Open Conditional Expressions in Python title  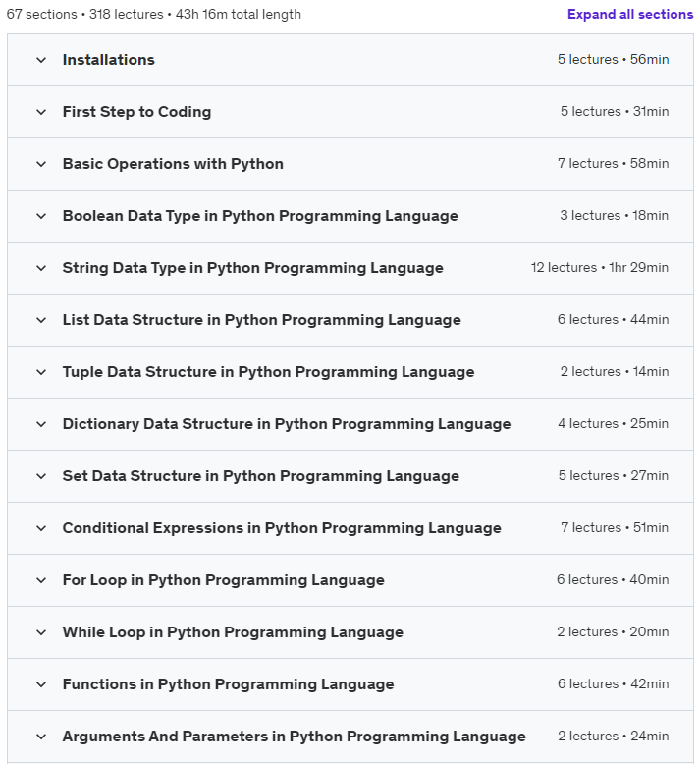pos(282,528)
